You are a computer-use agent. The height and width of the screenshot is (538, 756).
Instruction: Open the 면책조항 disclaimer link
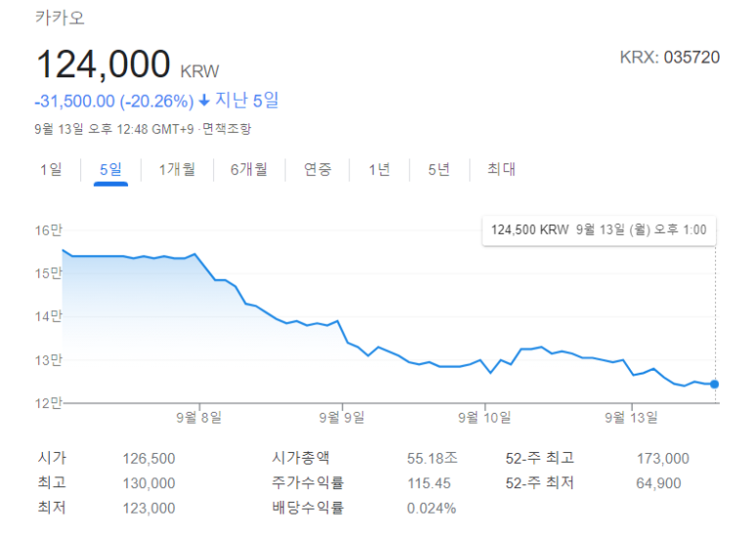227,129
